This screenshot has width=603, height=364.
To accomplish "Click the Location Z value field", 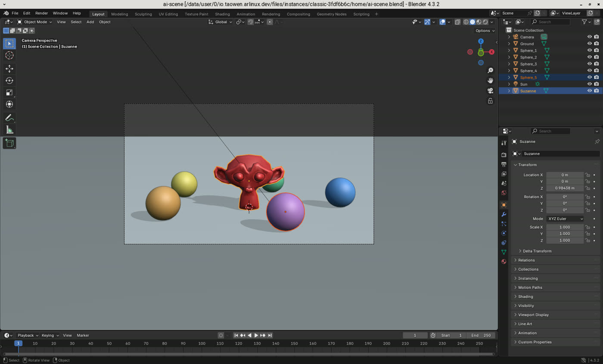I will (565, 188).
